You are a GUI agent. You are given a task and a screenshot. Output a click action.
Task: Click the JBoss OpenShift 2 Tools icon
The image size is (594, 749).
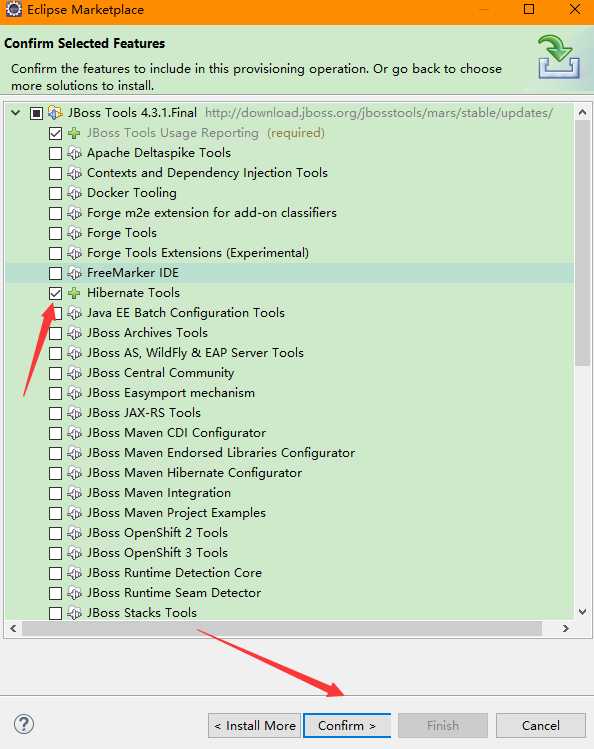point(74,534)
